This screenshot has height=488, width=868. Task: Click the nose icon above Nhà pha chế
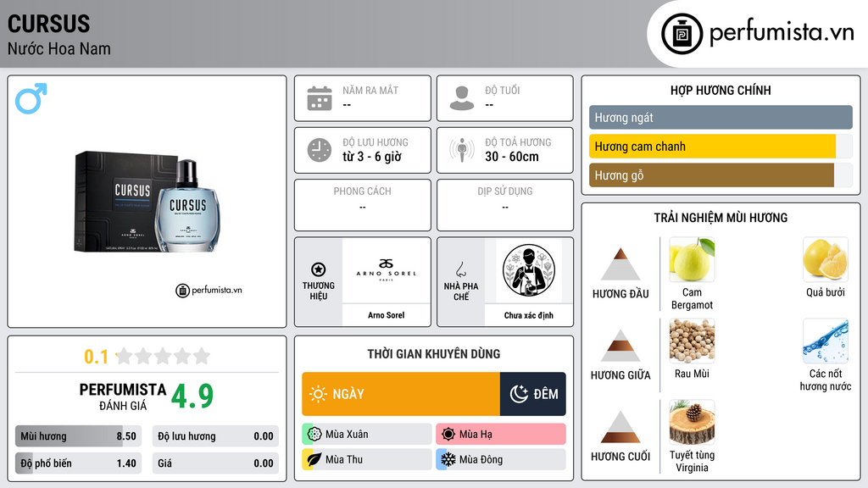pyautogui.click(x=460, y=269)
